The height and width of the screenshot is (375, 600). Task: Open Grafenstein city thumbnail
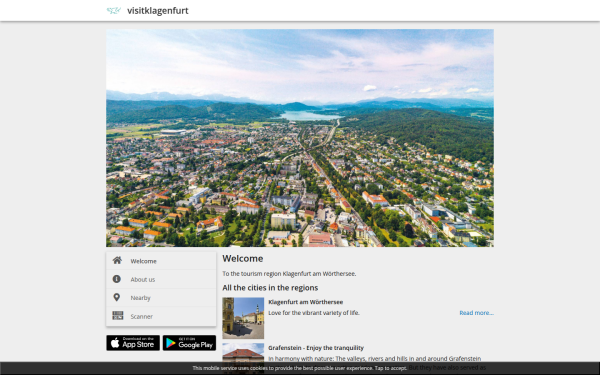pyautogui.click(x=243, y=353)
